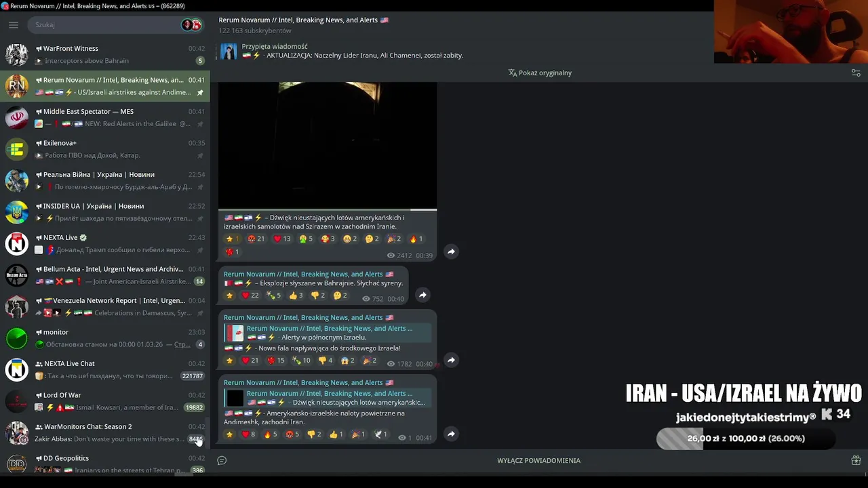Click view count 2412 on Szirazem message
Screen dimensions: 868x488
399,256
